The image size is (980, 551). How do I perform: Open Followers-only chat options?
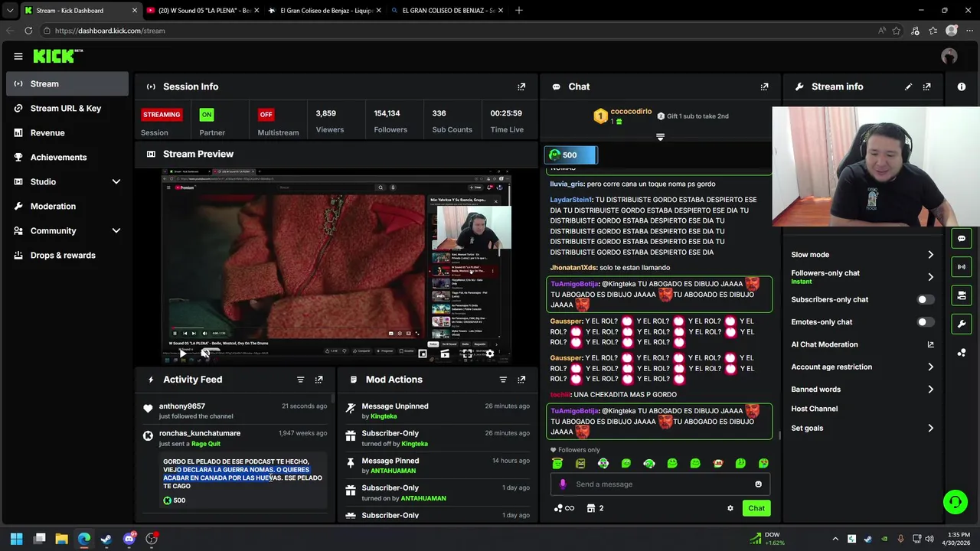click(862, 276)
